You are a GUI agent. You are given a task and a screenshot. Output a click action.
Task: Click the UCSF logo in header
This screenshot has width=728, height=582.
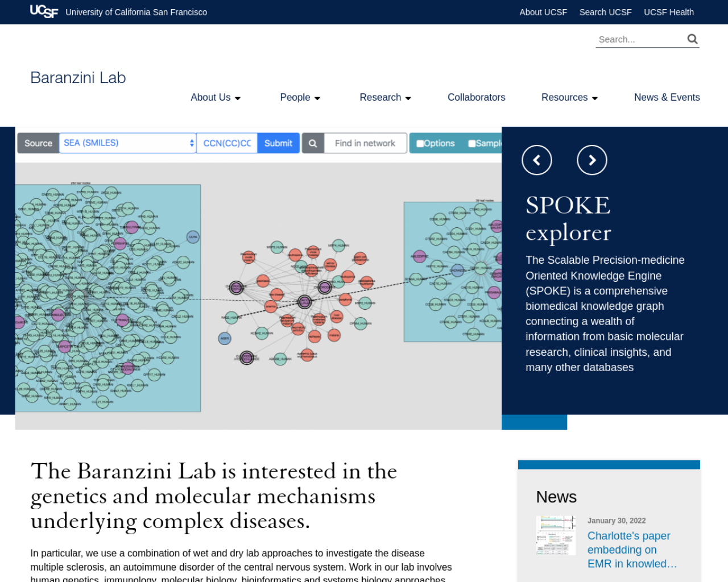click(44, 12)
